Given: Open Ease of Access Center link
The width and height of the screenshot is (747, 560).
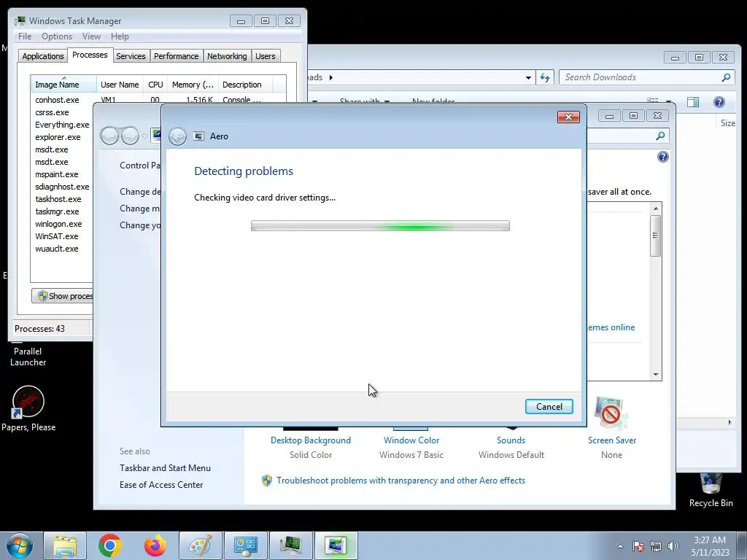Looking at the screenshot, I should tap(161, 485).
